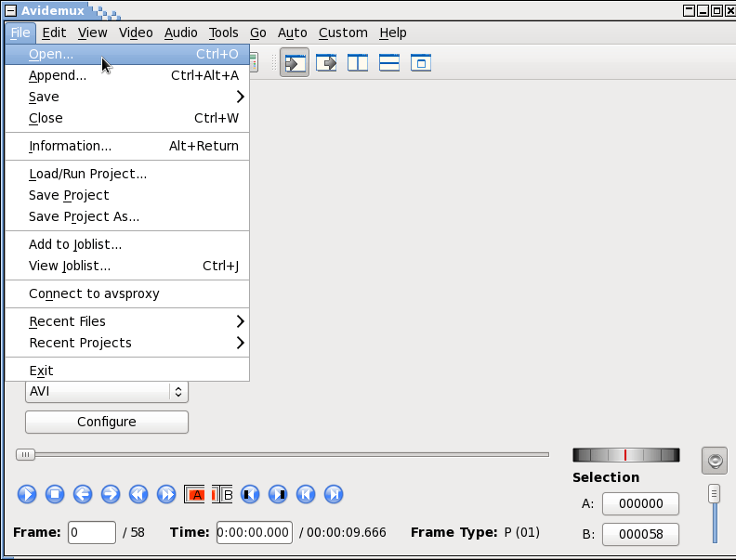
Task: Choose side-by-side display mode icon
Action: (358, 62)
